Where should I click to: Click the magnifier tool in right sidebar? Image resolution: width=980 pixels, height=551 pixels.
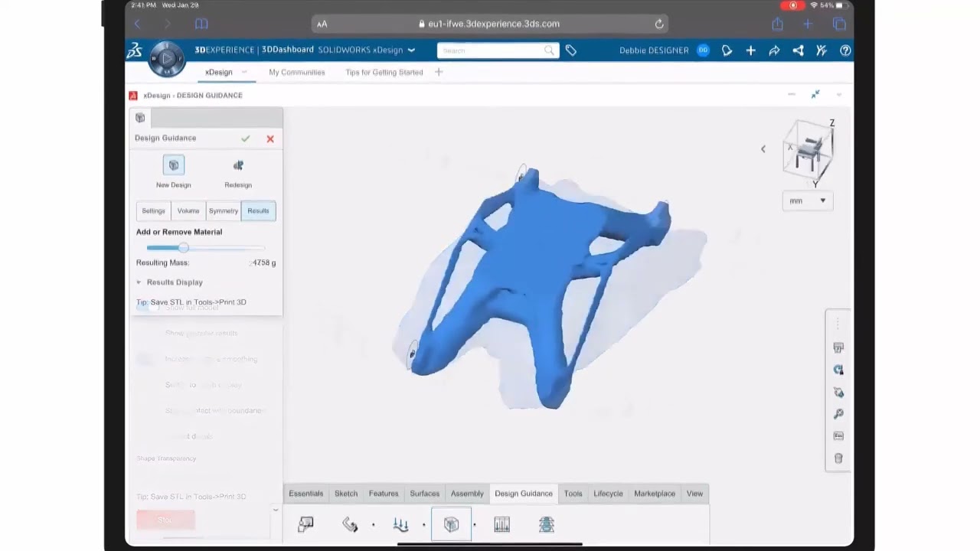click(838, 414)
